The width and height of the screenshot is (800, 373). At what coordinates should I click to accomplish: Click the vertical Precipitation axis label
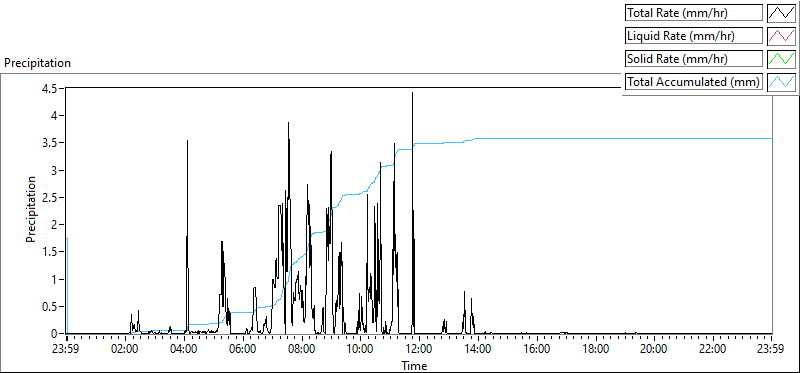[x=31, y=210]
